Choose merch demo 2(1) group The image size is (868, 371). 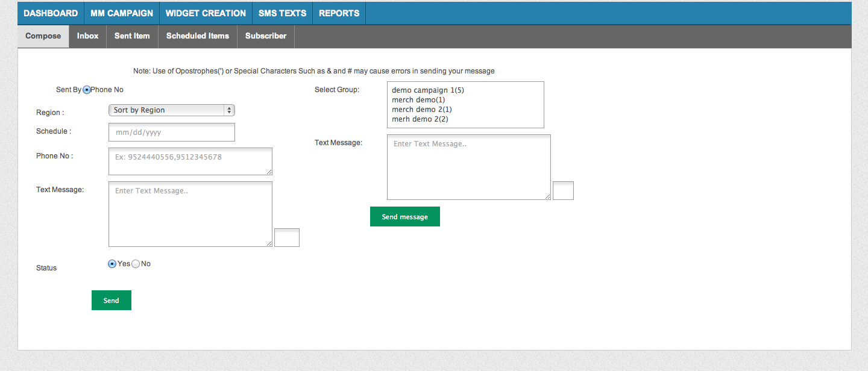[422, 110]
